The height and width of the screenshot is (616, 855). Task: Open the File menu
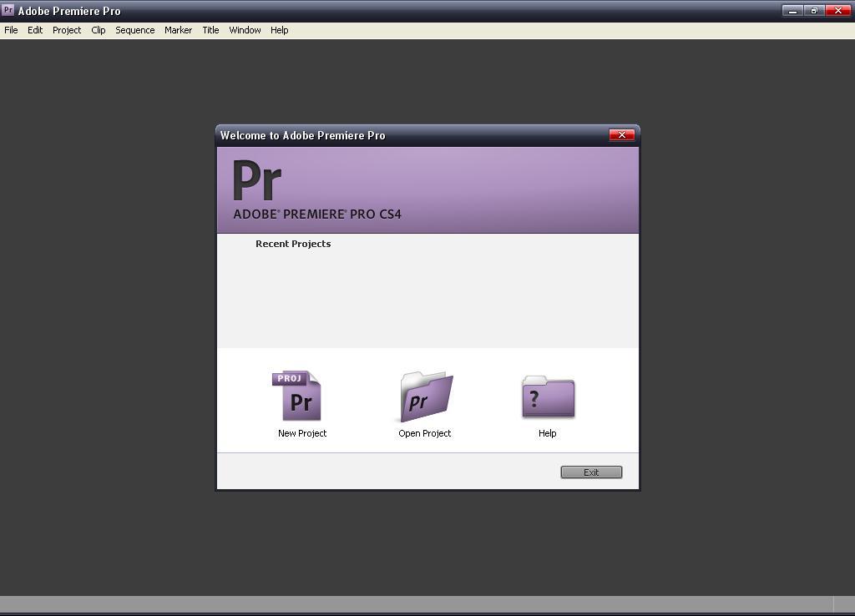pos(11,30)
